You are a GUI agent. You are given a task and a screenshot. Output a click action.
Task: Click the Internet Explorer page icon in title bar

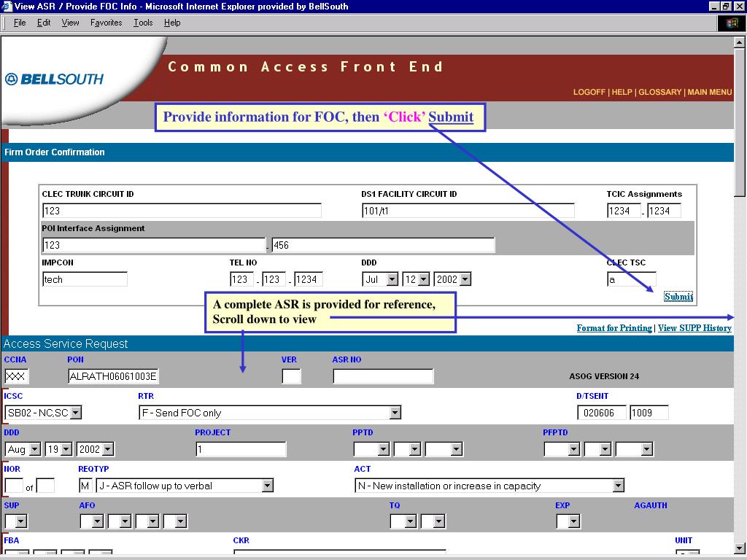click(7, 6)
